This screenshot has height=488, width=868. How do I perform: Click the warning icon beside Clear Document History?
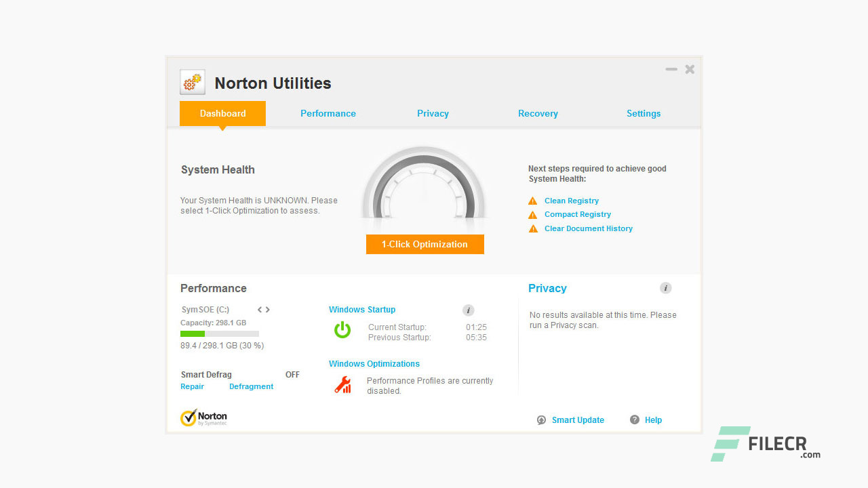[532, 229]
